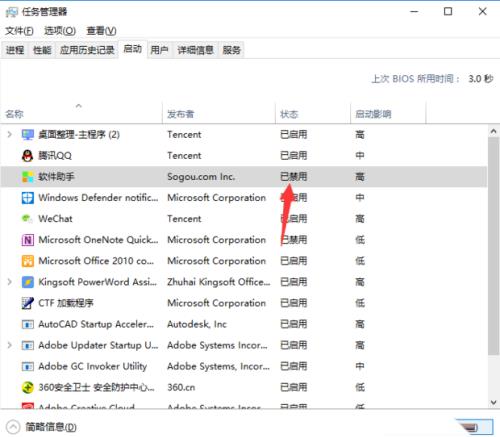Click the Sogou.com Inc. publisher cell
Image resolution: width=500 pixels, height=437 pixels.
(201, 177)
